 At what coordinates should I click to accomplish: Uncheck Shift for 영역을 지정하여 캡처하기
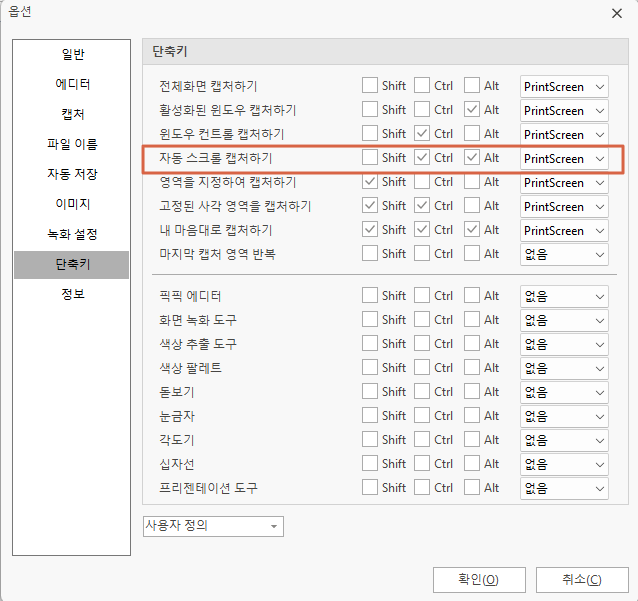[369, 181]
